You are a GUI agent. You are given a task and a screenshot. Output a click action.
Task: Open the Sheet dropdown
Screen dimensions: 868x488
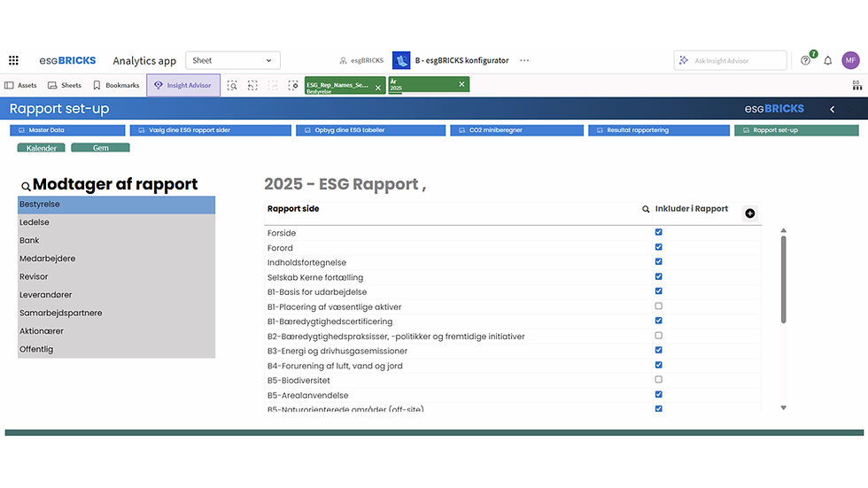pos(232,60)
